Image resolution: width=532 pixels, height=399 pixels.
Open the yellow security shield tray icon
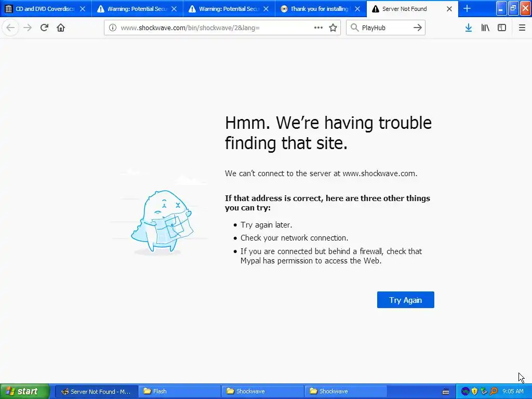475,392
